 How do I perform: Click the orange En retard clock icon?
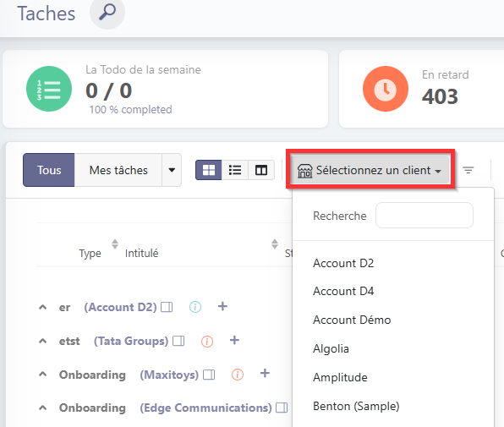point(386,89)
